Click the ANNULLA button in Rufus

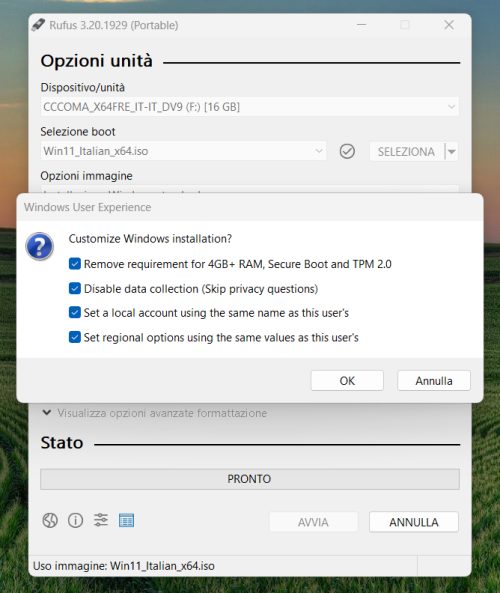[414, 522]
